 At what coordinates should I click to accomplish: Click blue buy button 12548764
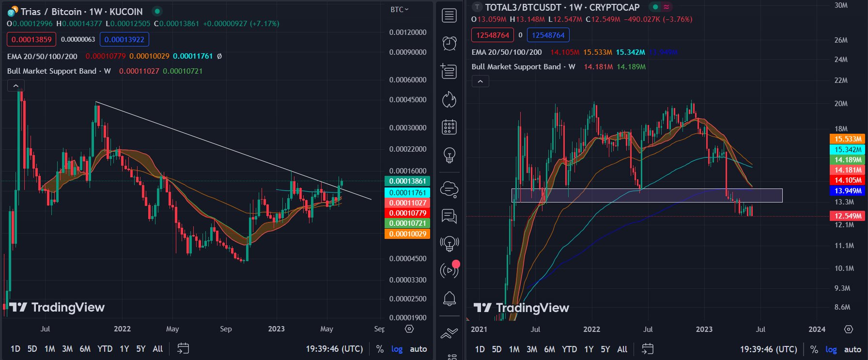pyautogui.click(x=548, y=35)
